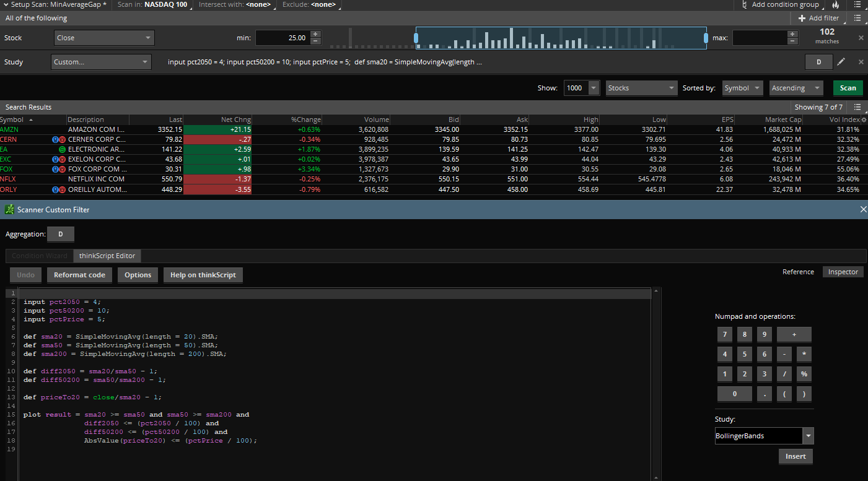Viewport: 868px width, 481px height.
Task: Click the Scanner Custom Filter logo icon
Action: click(9, 210)
